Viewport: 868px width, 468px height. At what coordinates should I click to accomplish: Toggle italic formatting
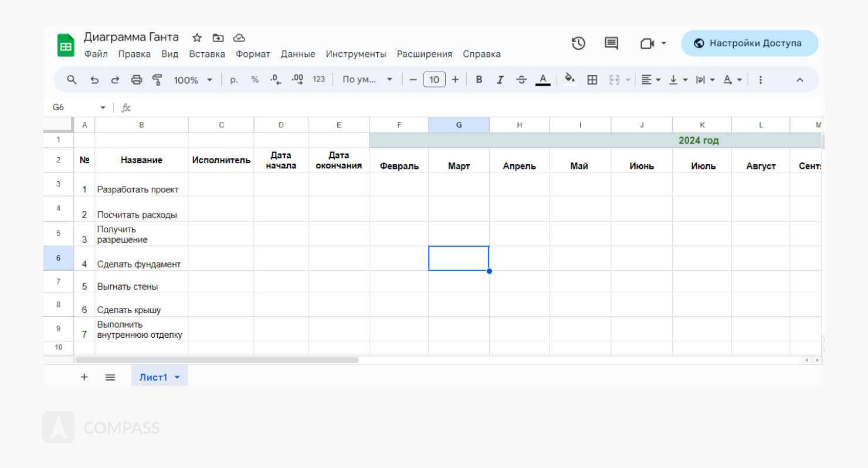(x=500, y=80)
